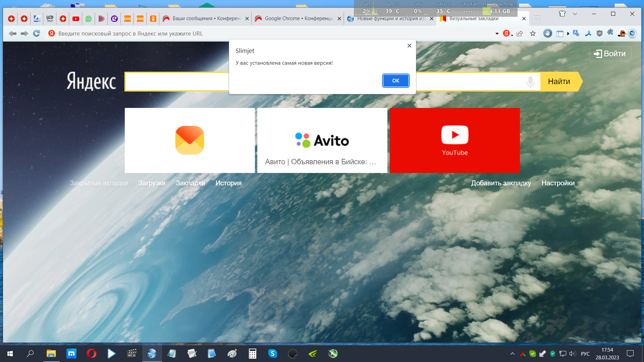Reload the page with refresh icon
Screen dimensions: 644x362
37,34
